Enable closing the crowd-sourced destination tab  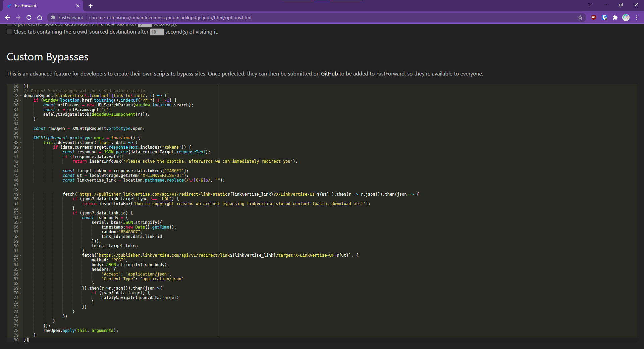pyautogui.click(x=9, y=32)
